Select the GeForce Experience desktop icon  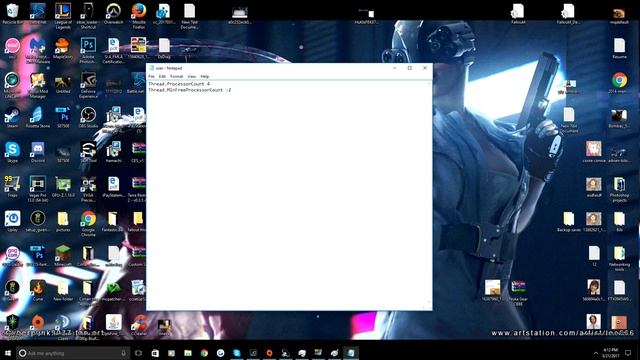[88, 84]
